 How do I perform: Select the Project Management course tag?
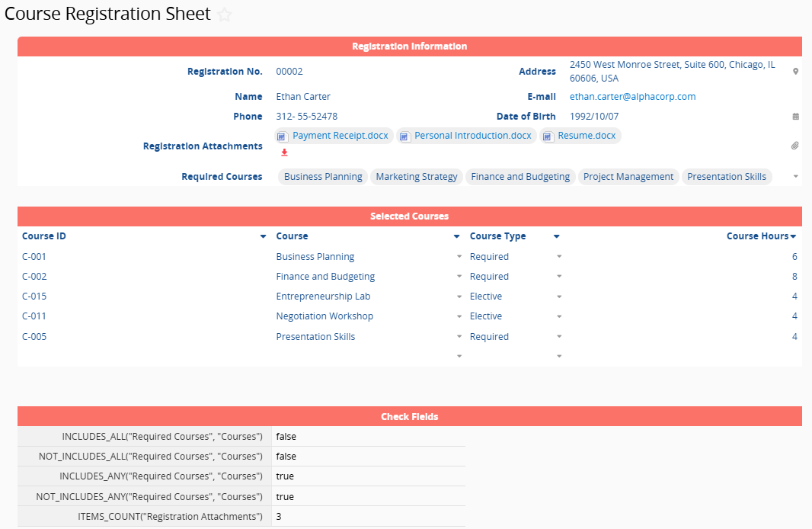tap(628, 177)
